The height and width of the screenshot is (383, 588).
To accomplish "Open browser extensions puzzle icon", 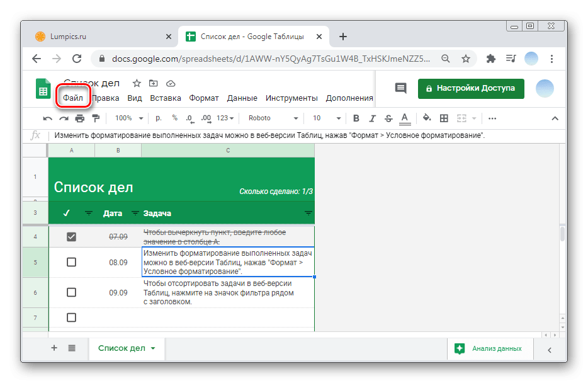I will pyautogui.click(x=490, y=59).
